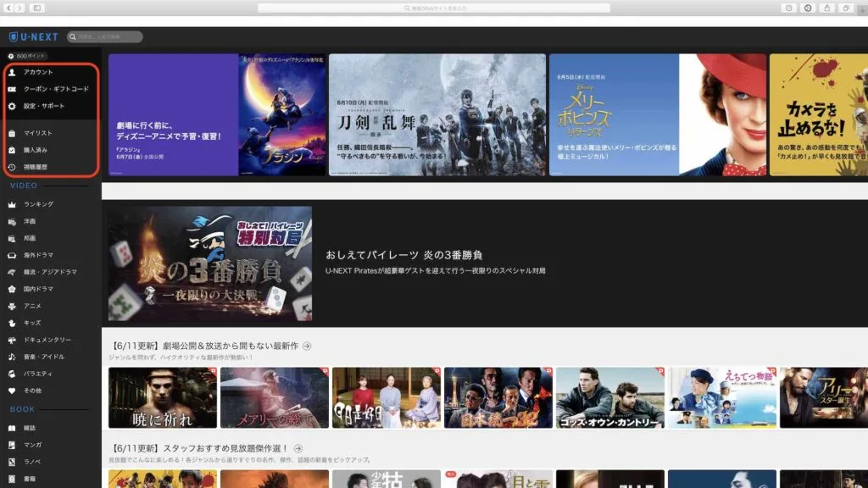Click the U-NEXT logo
The width and height of the screenshot is (868, 488).
[34, 37]
